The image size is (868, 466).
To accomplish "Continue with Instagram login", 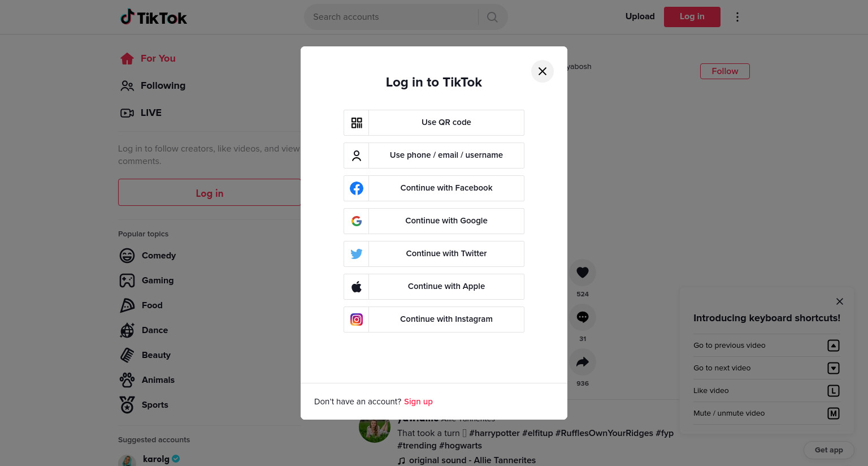I will 434,320.
